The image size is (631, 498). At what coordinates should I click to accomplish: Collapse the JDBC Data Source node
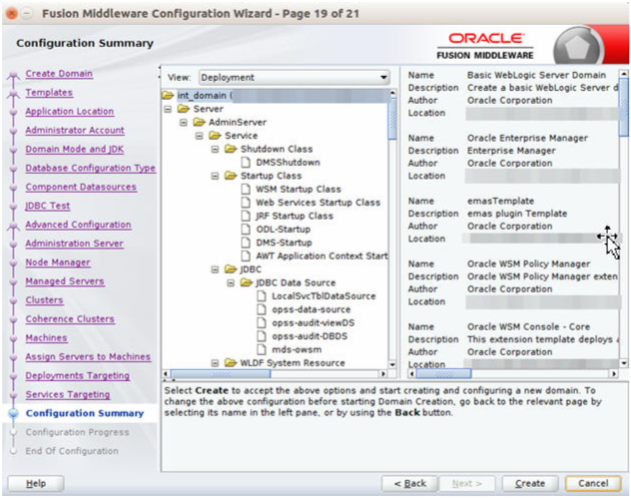pos(231,283)
